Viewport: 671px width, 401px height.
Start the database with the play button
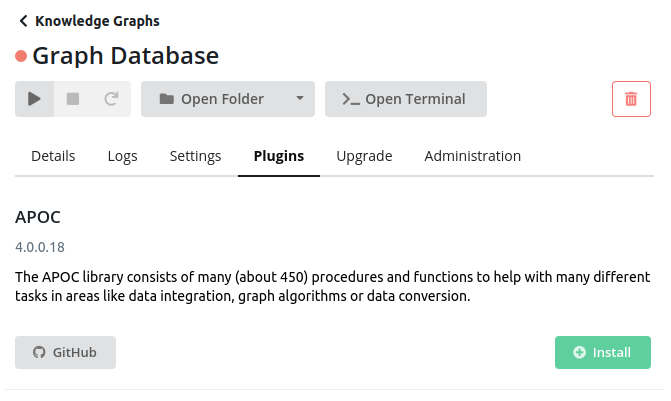click(34, 99)
